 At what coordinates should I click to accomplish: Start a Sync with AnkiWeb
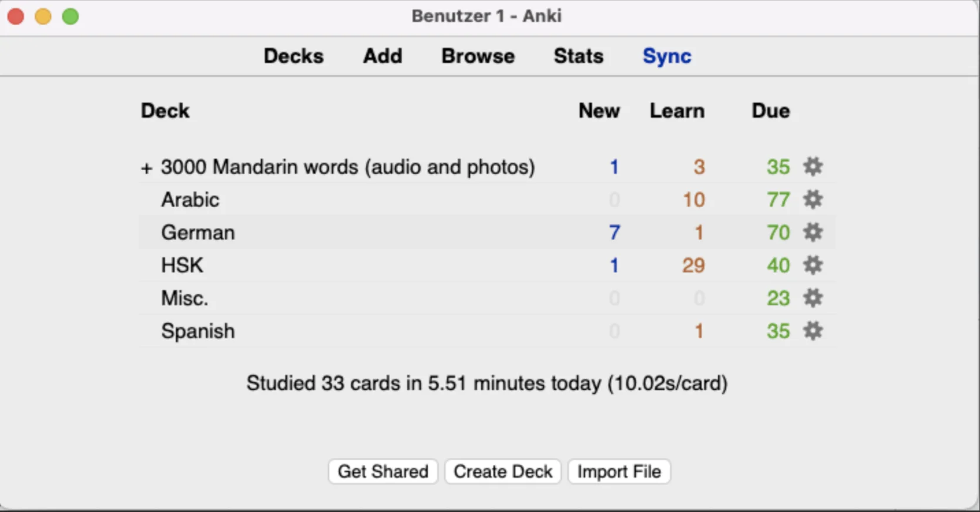tap(667, 56)
